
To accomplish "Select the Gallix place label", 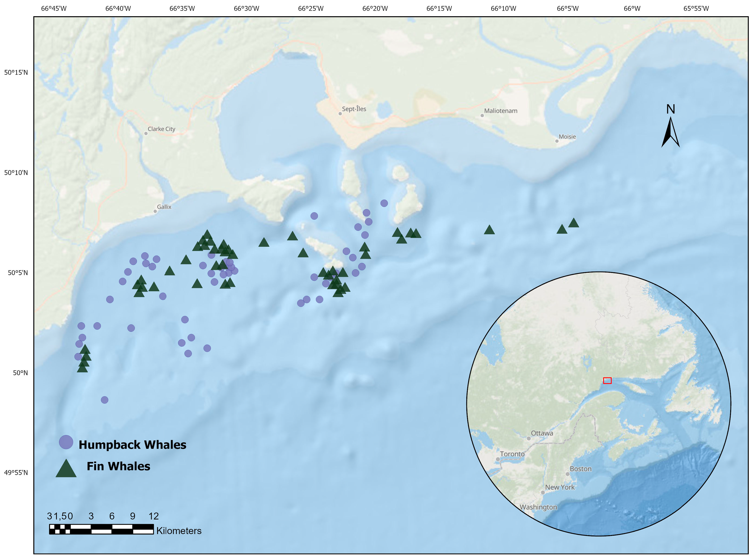I will pyautogui.click(x=164, y=207).
